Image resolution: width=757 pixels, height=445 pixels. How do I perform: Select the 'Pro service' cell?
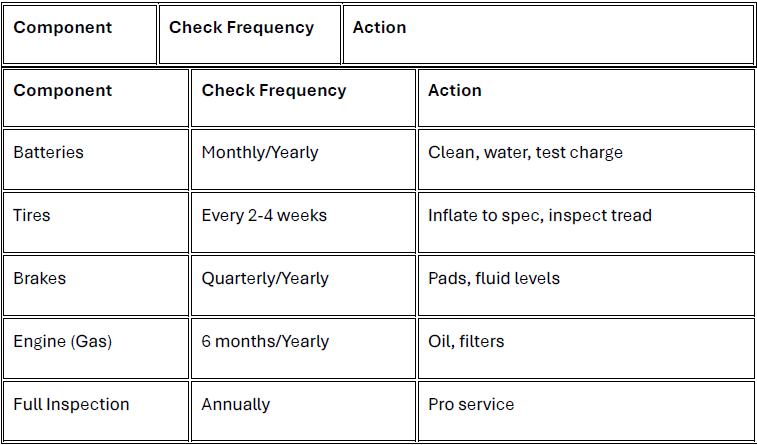coord(586,411)
